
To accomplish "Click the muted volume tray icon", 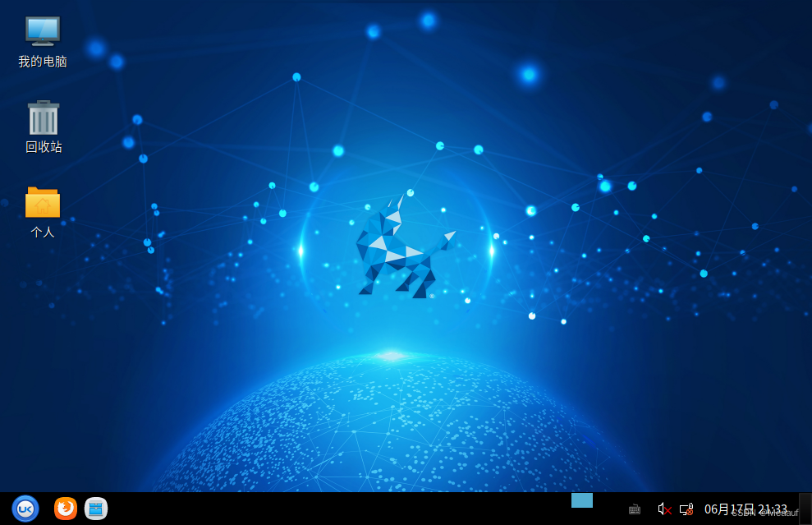I will tap(664, 509).
